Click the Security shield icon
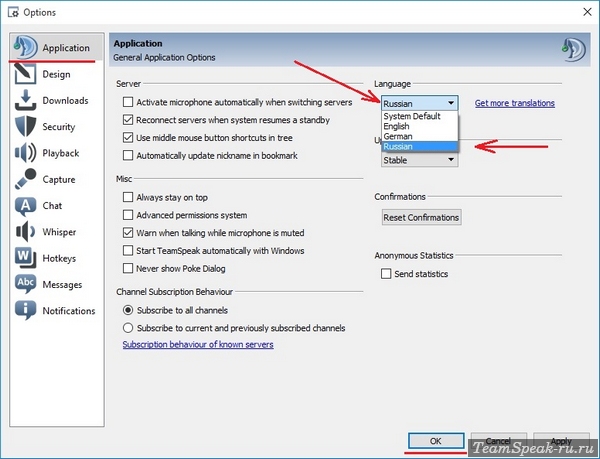 25,127
